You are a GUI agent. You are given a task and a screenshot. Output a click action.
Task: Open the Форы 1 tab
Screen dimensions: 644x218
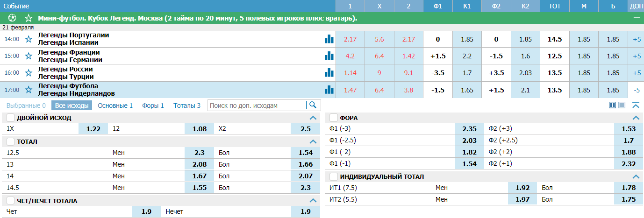pos(153,105)
